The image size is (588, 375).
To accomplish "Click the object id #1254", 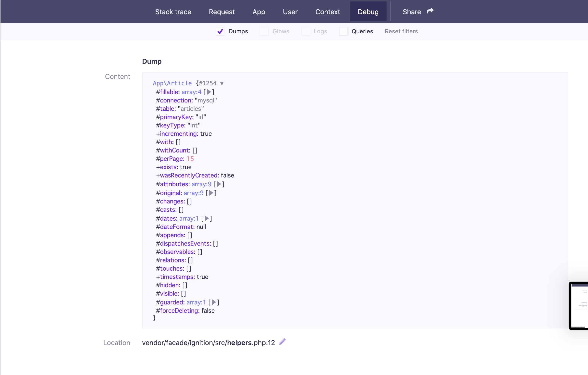I will (208, 83).
